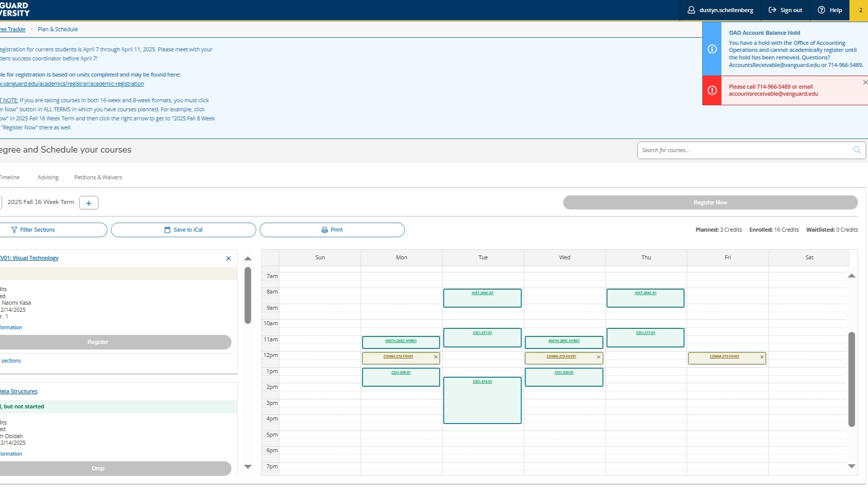Click the Help question mark icon
Viewport: 868px width, 490px height.
[822, 10]
